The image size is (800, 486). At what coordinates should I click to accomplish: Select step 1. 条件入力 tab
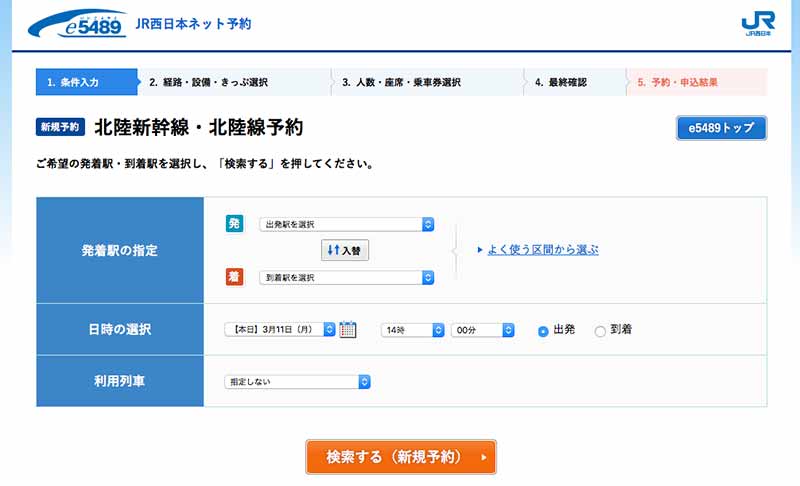coord(87,82)
